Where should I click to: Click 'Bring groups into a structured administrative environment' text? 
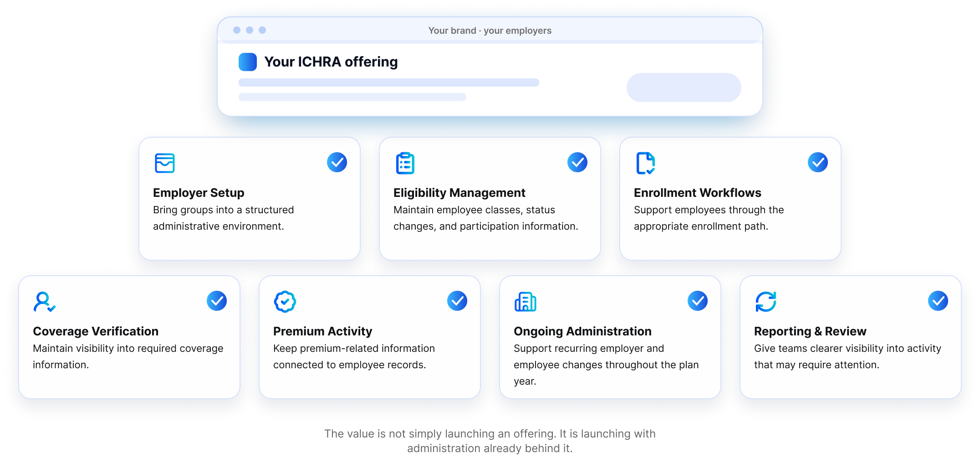coord(224,218)
